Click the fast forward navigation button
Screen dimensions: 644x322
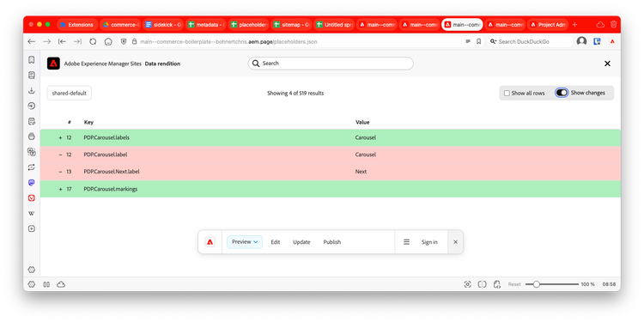[x=77, y=41]
